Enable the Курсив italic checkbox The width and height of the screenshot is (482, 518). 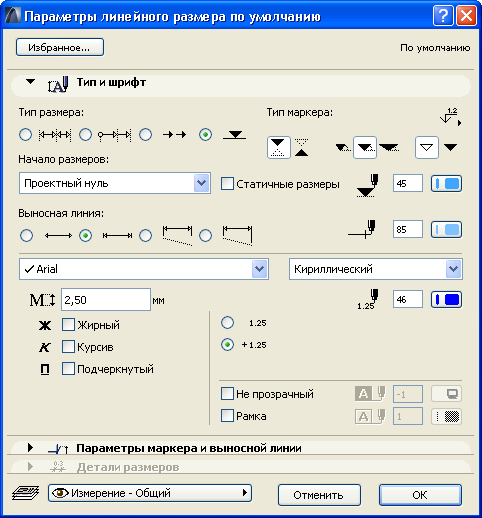coord(68,347)
